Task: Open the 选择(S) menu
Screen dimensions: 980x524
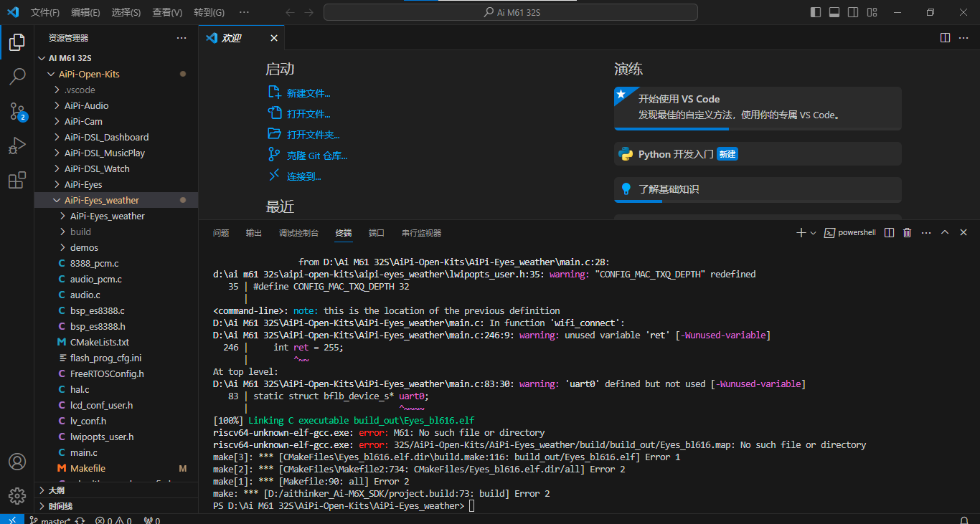Action: pyautogui.click(x=126, y=12)
